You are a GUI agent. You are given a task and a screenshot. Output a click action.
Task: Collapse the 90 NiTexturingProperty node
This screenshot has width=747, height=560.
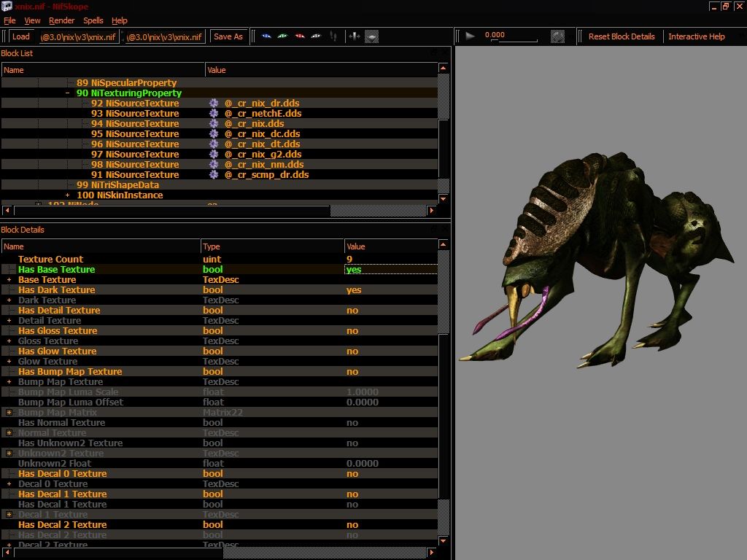pos(68,93)
